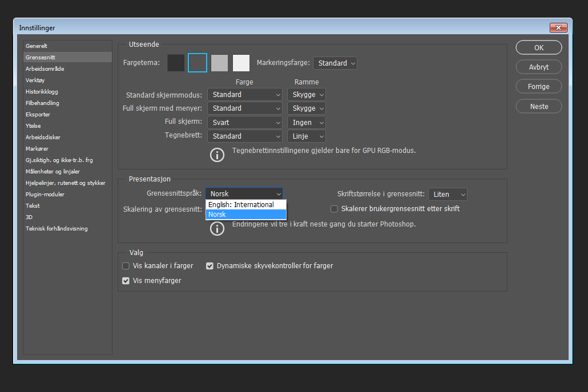Select Eksporter in the sidebar list
Screen dimensions: 588x392
click(67, 114)
